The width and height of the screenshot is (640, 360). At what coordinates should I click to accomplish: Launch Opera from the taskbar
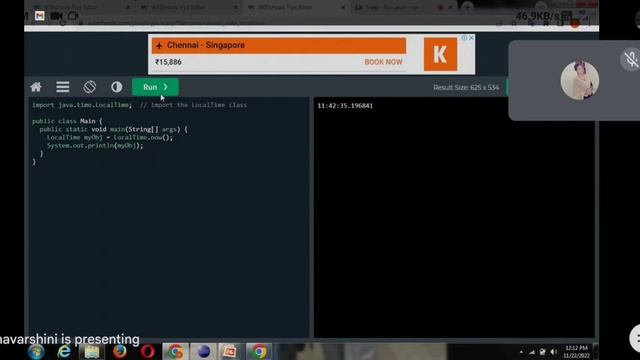coord(147,352)
